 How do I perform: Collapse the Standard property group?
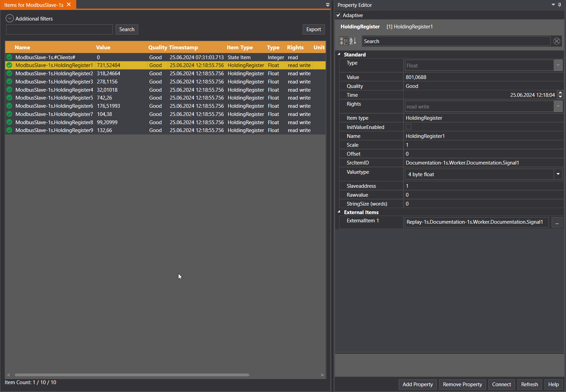click(x=339, y=54)
